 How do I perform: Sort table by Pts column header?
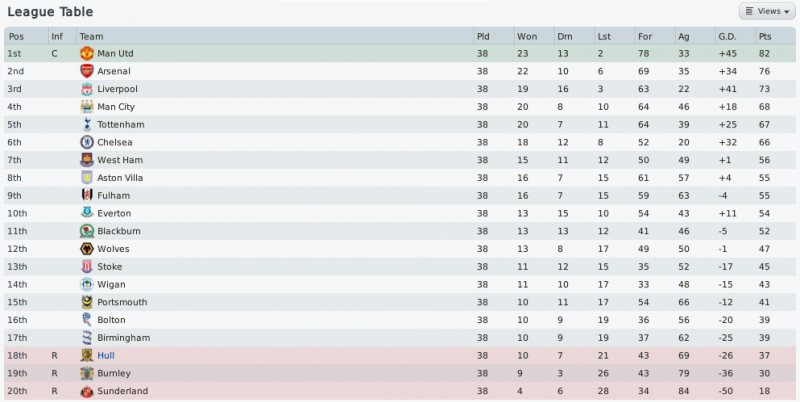pyautogui.click(x=765, y=36)
